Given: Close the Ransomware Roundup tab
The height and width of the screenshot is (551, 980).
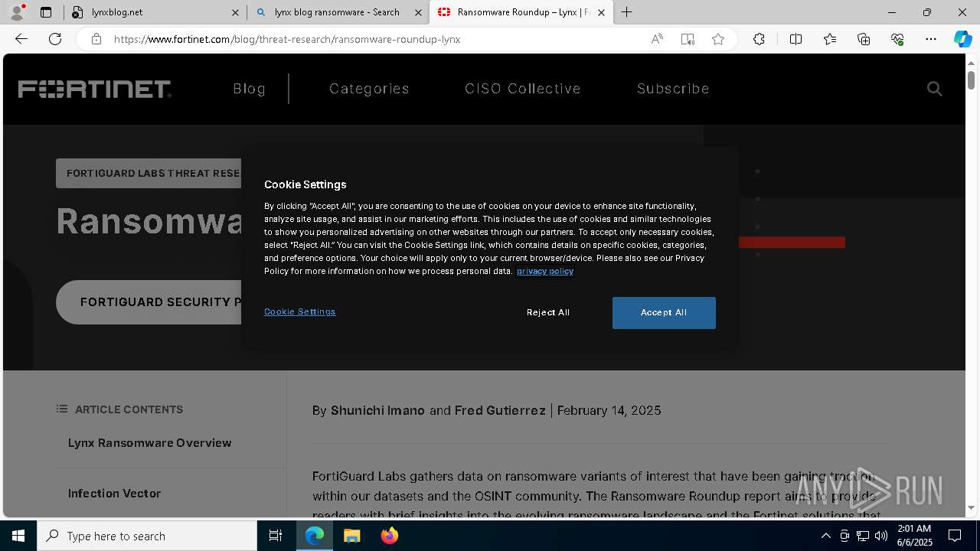Looking at the screenshot, I should pyautogui.click(x=601, y=12).
